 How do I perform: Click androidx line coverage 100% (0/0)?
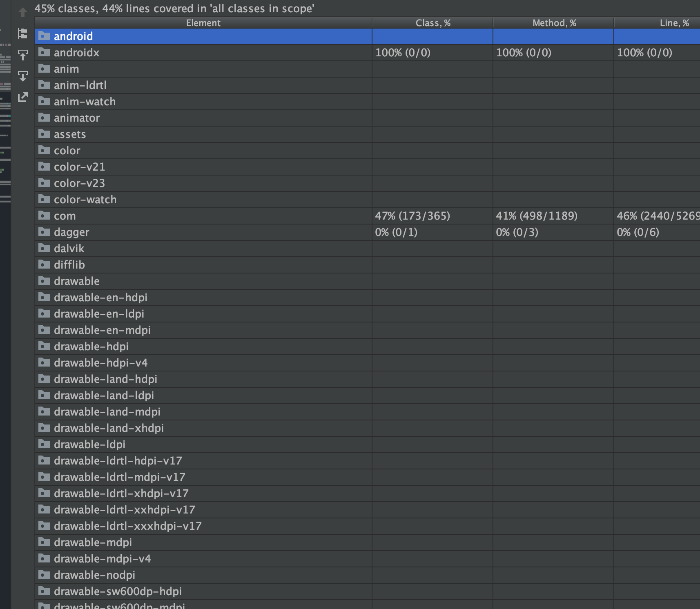(x=644, y=53)
